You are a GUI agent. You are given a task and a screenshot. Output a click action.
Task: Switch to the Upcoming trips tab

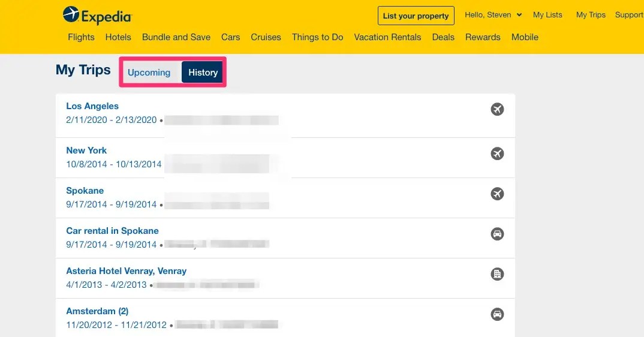pos(149,73)
